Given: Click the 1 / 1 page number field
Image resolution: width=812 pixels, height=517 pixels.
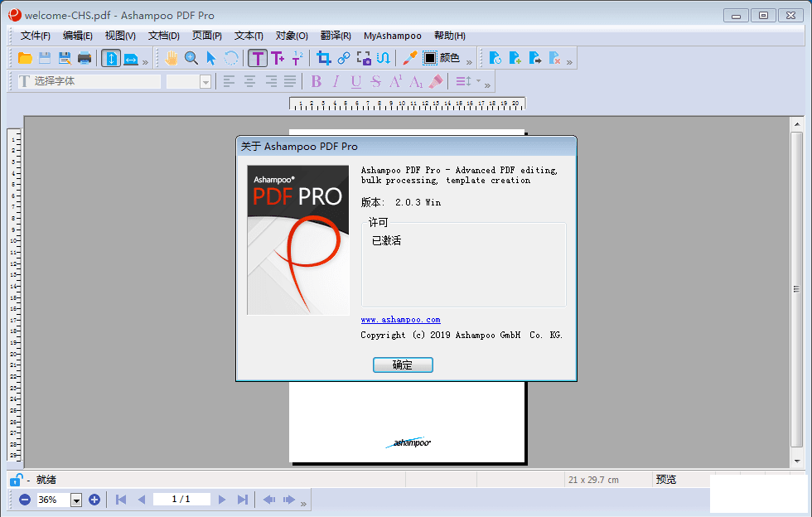Looking at the screenshot, I should (181, 499).
